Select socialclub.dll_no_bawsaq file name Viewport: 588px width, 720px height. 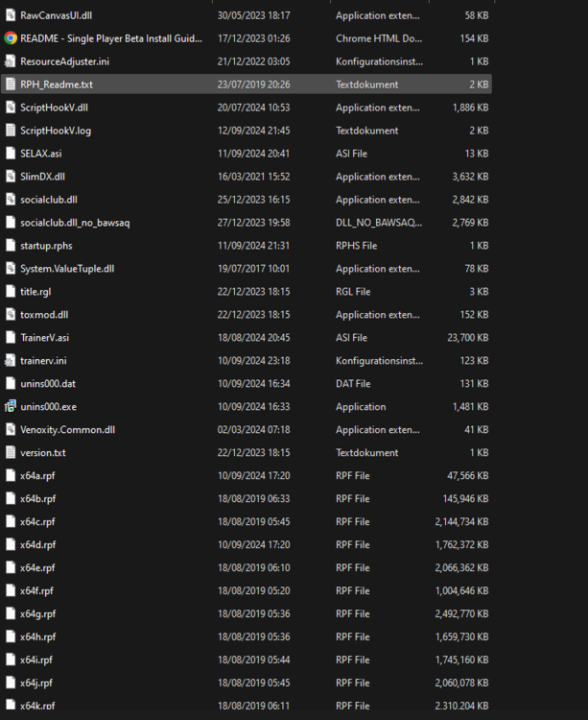click(x=74, y=223)
